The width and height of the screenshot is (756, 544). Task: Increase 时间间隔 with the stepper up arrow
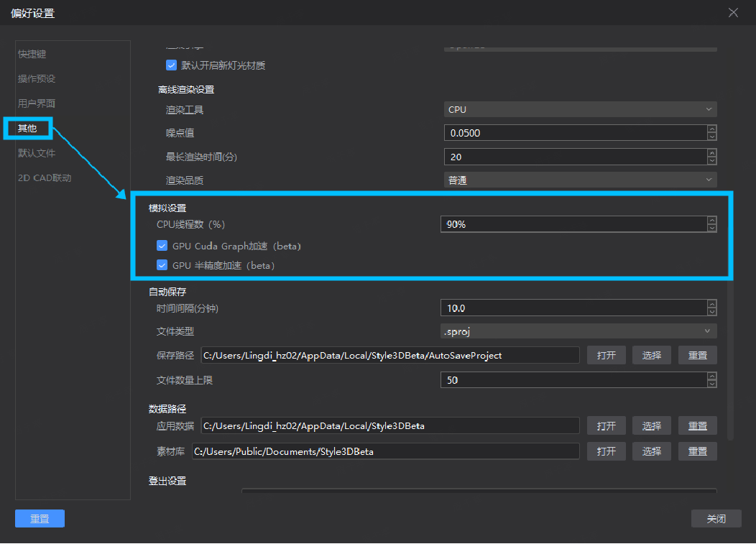[711, 304]
